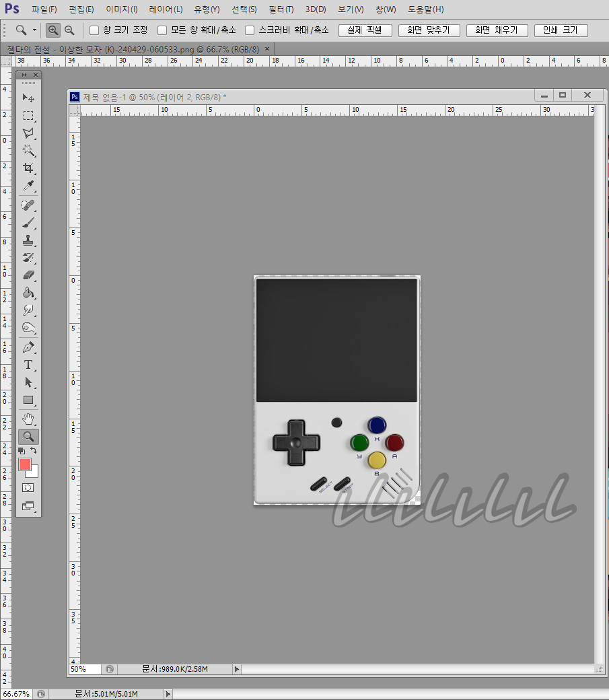Select the Pen tool
This screenshot has height=700, width=609.
(x=28, y=347)
